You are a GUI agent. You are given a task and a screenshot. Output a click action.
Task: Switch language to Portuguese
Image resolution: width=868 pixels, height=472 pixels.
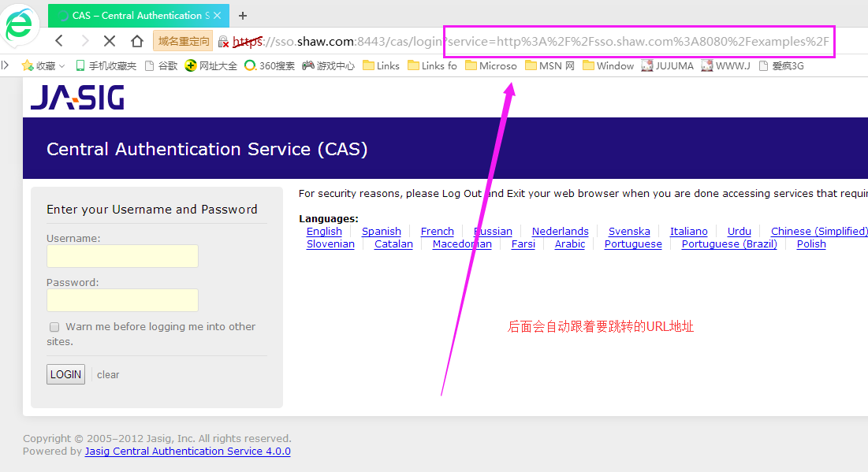633,244
